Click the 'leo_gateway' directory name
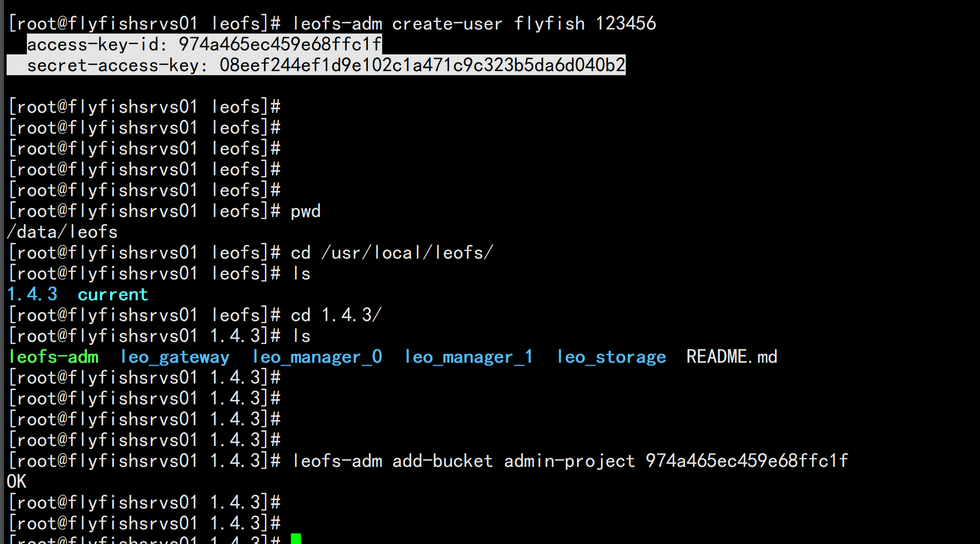The width and height of the screenshot is (980, 544). pos(175,357)
